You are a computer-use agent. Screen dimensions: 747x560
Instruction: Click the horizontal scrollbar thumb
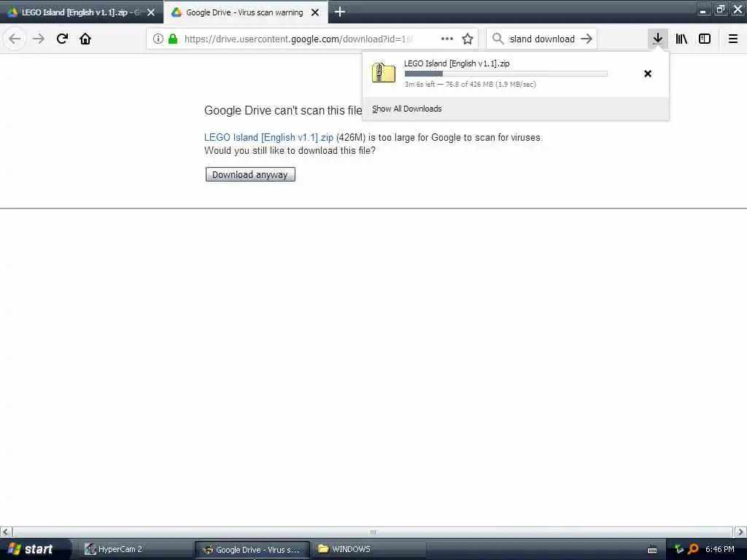(x=373, y=532)
